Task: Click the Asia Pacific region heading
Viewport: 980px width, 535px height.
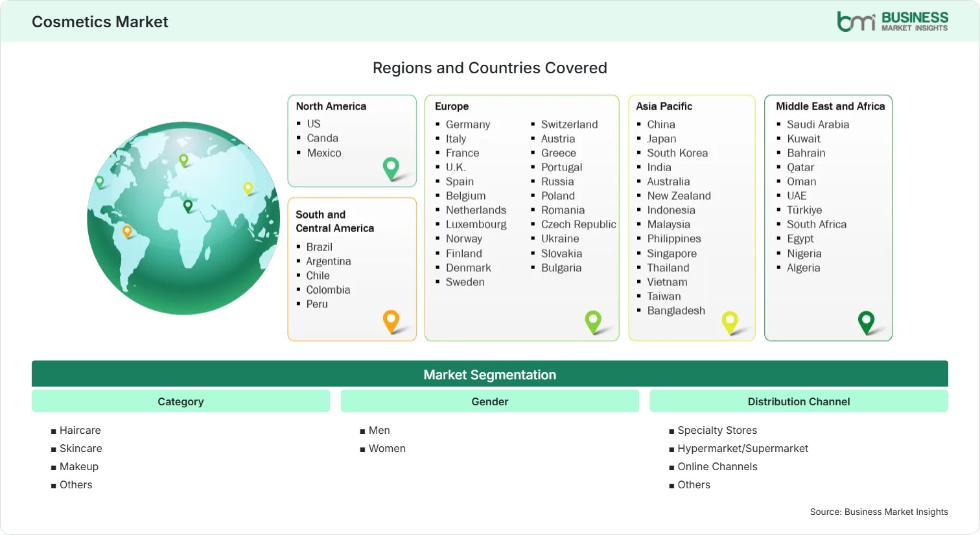Action: tap(664, 106)
